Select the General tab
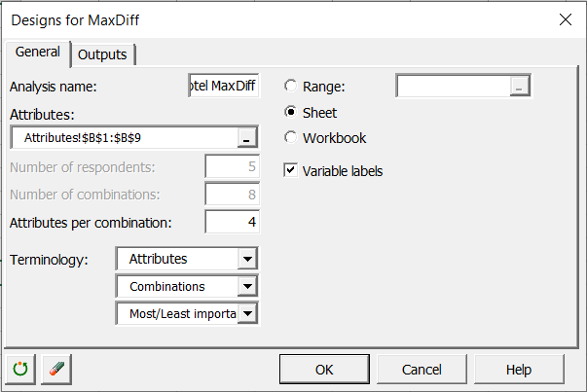 tap(38, 53)
